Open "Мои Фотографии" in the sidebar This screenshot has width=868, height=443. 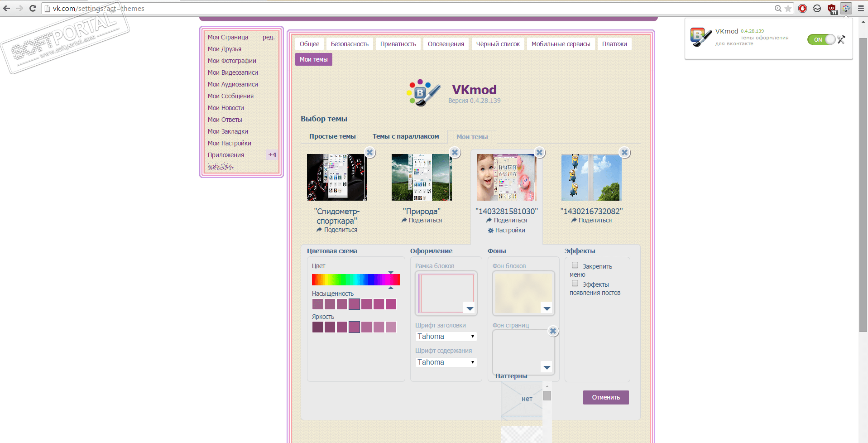(232, 61)
